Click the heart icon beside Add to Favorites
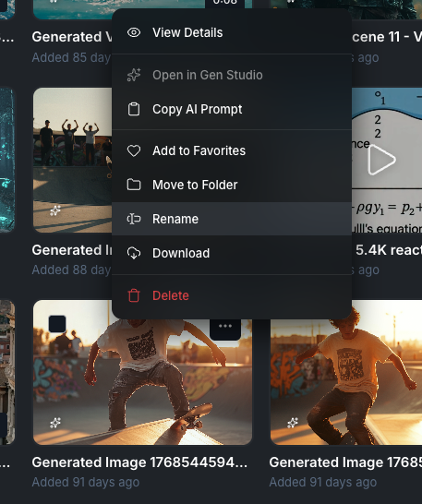This screenshot has width=422, height=504. tap(134, 150)
